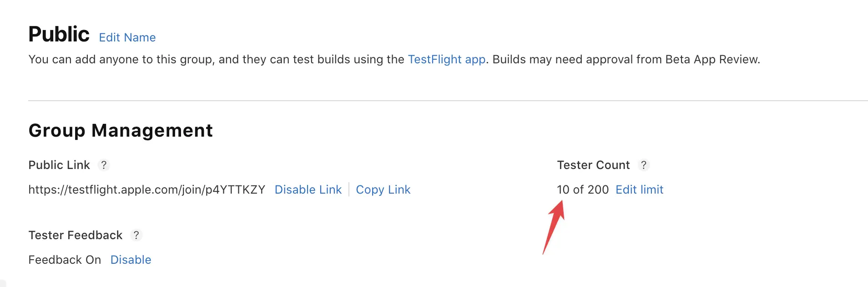Click the red arrow annotation
Viewport: 868px width, 287px height.
554,226
